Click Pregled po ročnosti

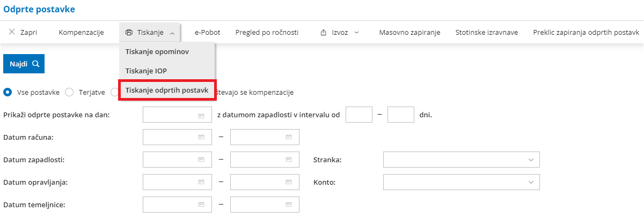point(267,33)
